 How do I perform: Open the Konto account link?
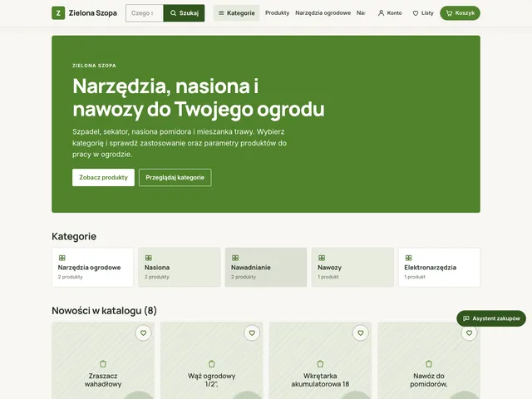tap(390, 13)
